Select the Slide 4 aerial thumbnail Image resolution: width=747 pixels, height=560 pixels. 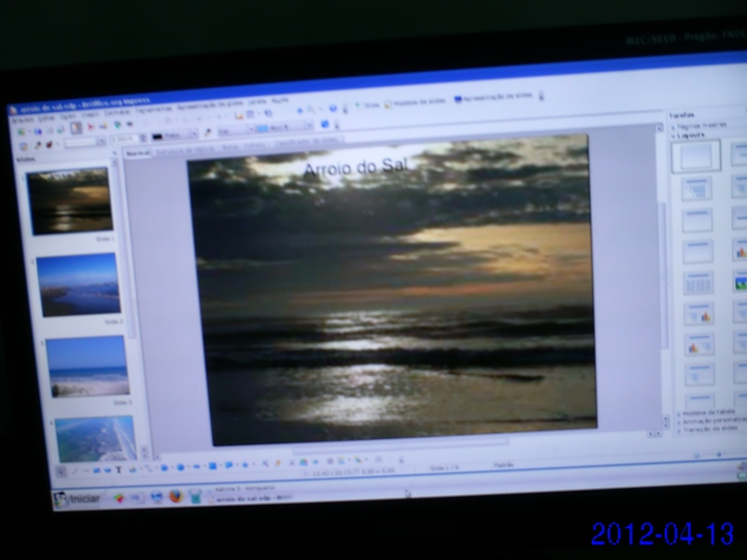coord(95,439)
